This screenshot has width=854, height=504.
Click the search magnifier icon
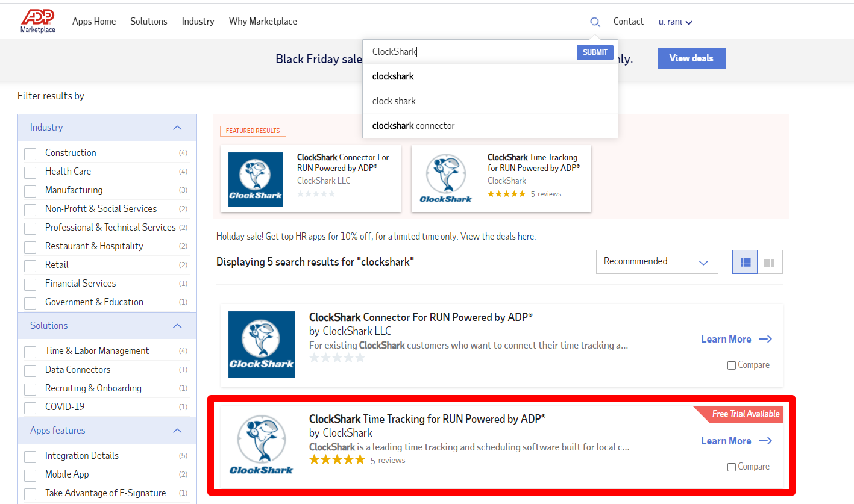(x=595, y=22)
